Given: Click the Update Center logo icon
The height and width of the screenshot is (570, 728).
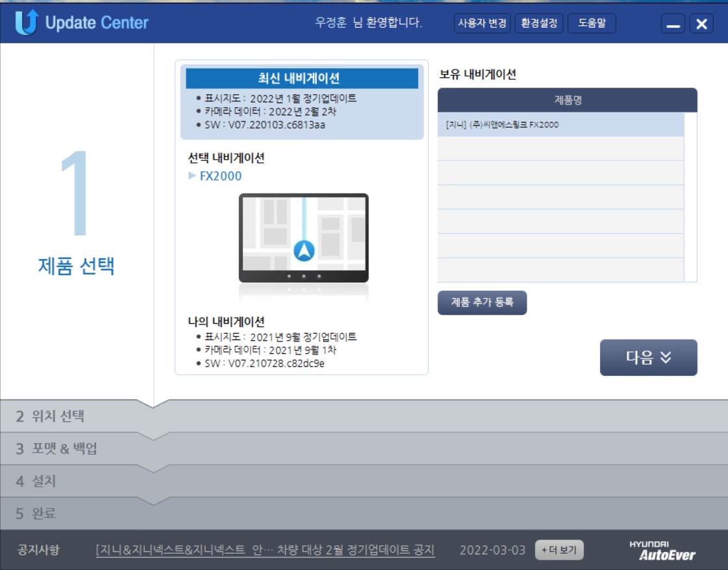Looking at the screenshot, I should point(26,22).
